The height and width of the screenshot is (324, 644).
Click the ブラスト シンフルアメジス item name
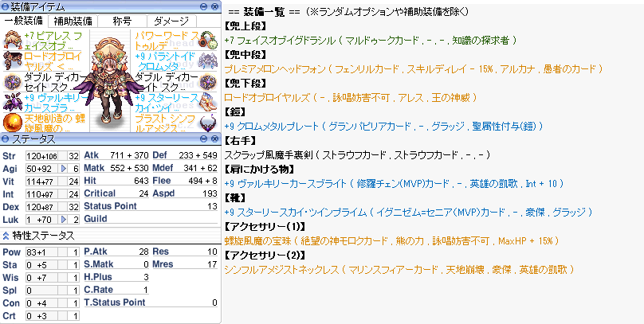tap(166, 123)
